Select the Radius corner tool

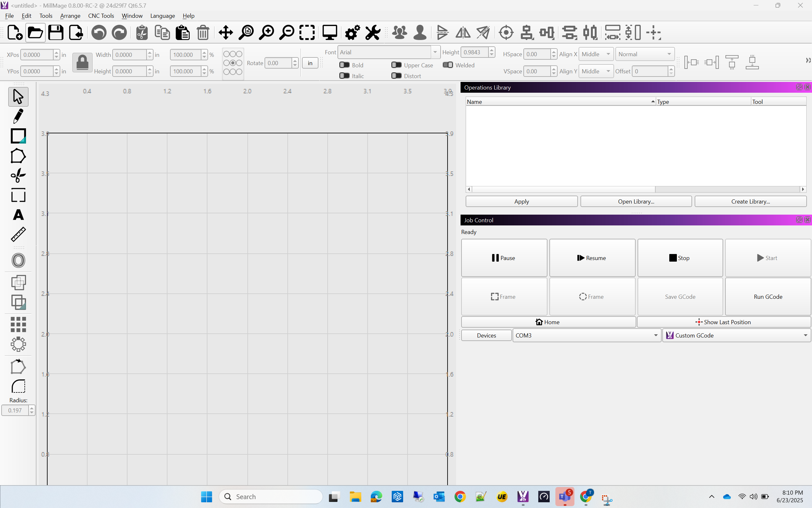(x=18, y=386)
